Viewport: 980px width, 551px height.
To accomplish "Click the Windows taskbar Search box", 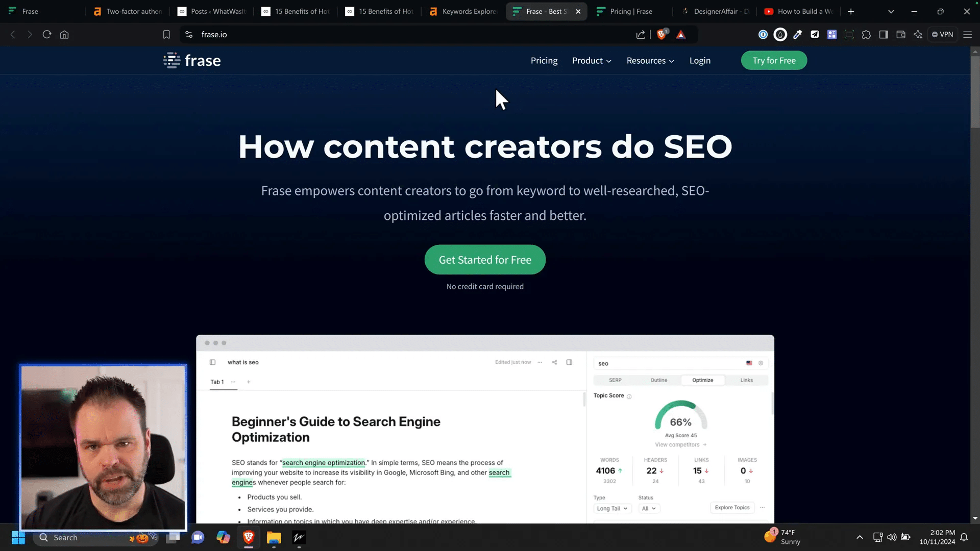I will click(x=95, y=537).
